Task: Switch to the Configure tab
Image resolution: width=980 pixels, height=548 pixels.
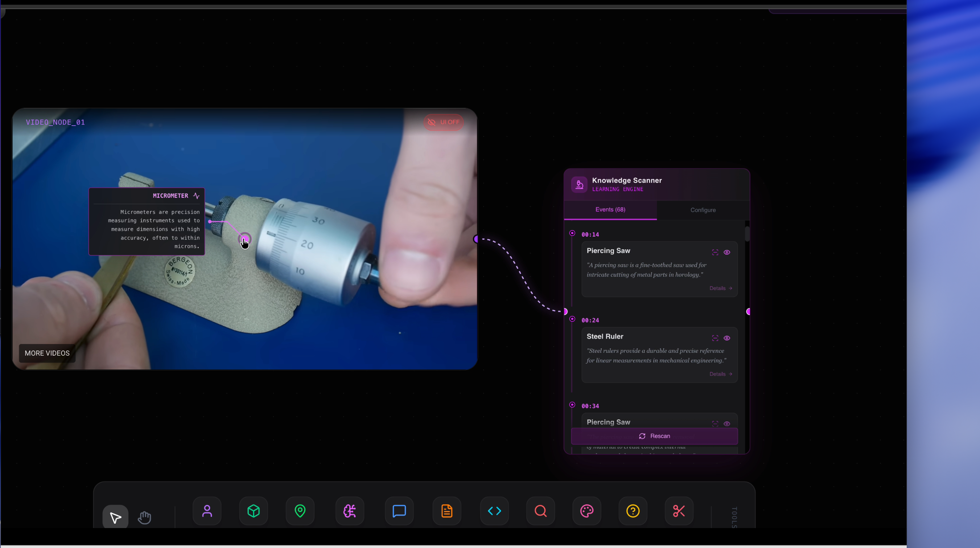Action: [703, 210]
